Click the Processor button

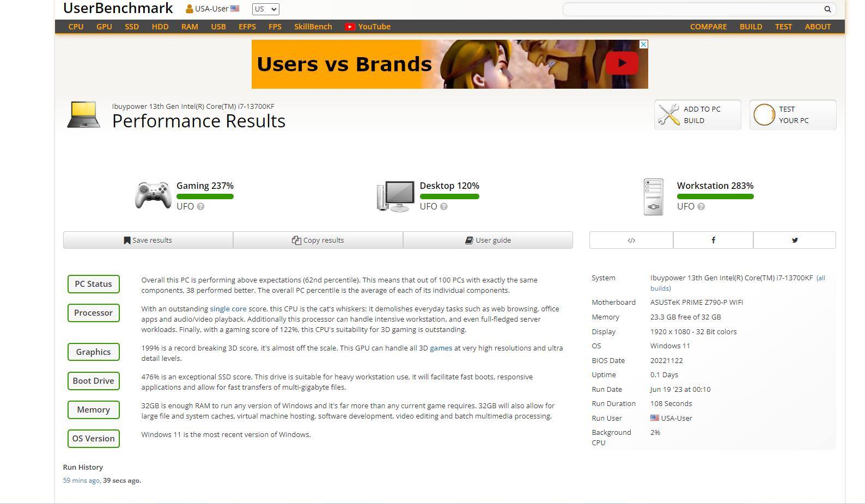coord(94,313)
